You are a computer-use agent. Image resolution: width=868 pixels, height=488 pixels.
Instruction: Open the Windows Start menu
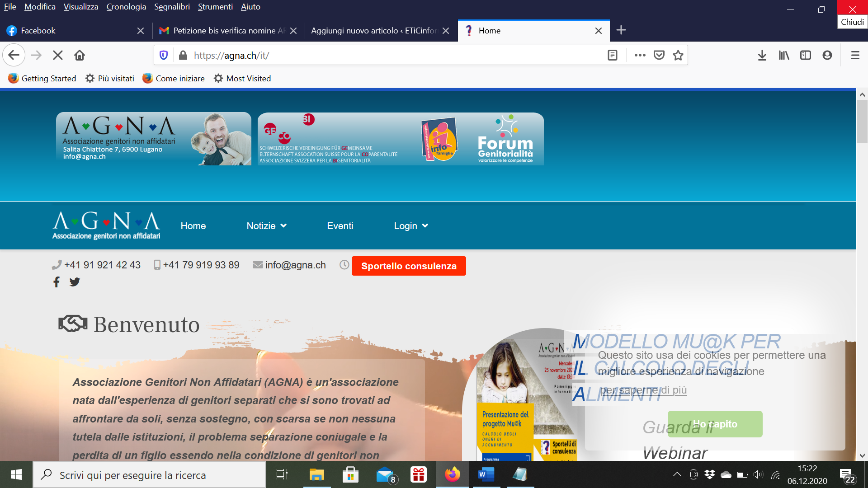(x=16, y=474)
